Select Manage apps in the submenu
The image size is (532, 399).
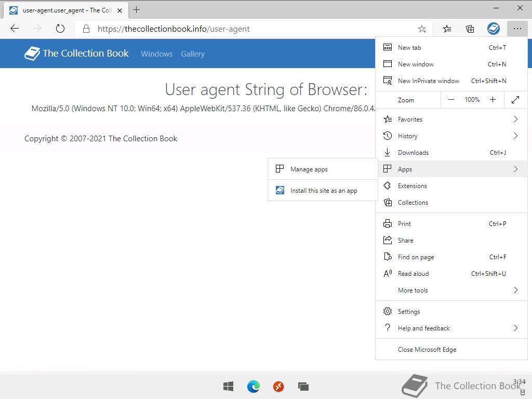point(323,169)
